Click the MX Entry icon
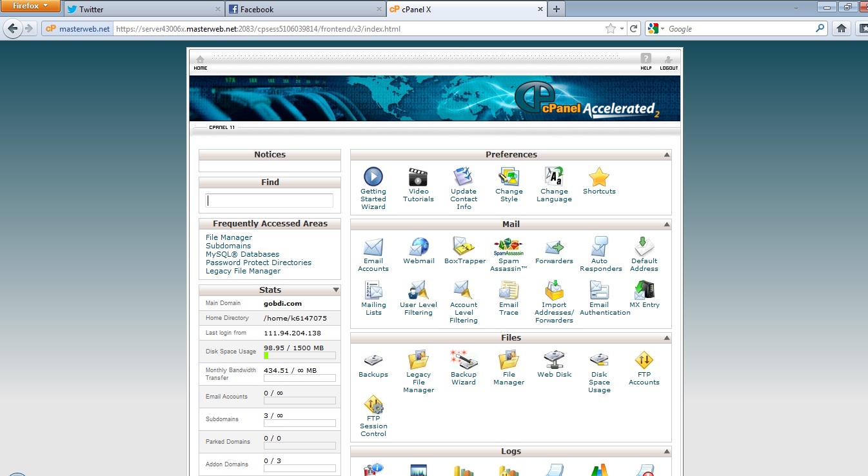The width and height of the screenshot is (868, 476). point(644,291)
